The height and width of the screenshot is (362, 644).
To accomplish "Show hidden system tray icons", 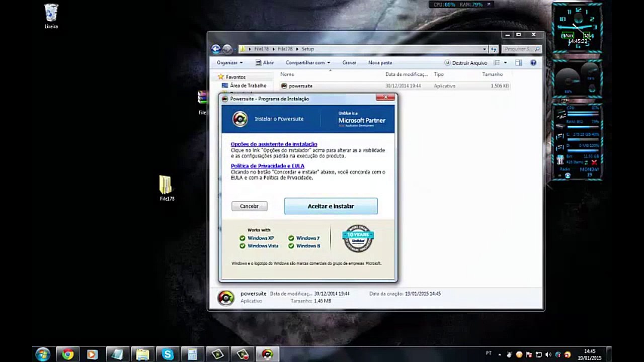I will 500,354.
